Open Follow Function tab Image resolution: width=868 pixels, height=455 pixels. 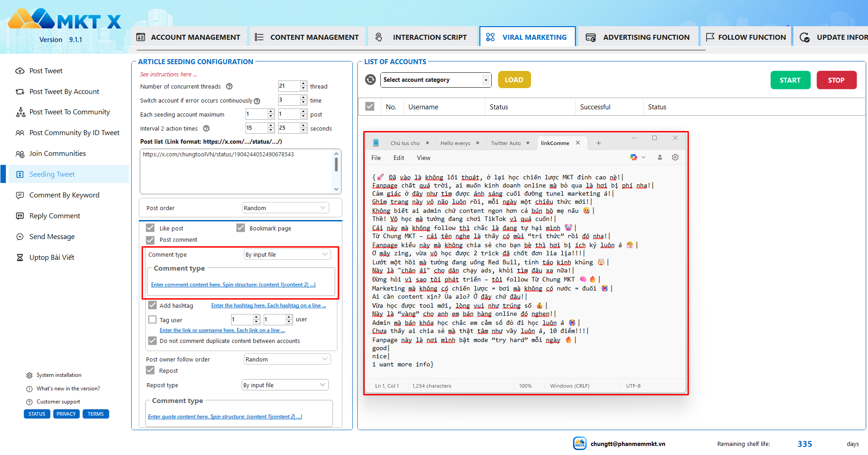pos(746,37)
